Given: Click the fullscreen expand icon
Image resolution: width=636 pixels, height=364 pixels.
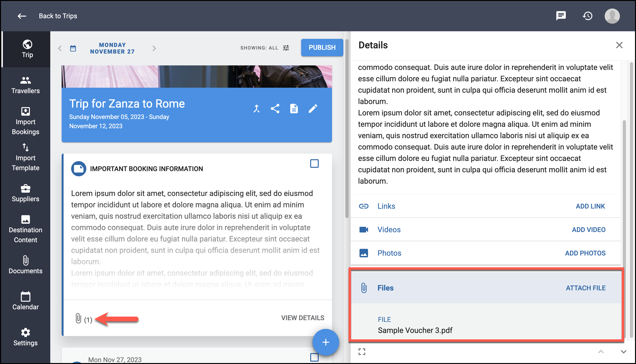Looking at the screenshot, I should pyautogui.click(x=362, y=351).
